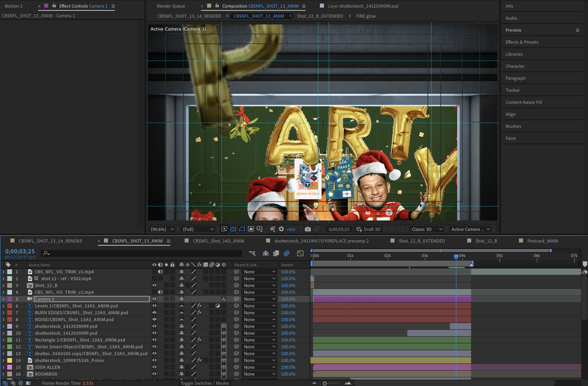Toggle the transparency grid icon

click(233, 229)
